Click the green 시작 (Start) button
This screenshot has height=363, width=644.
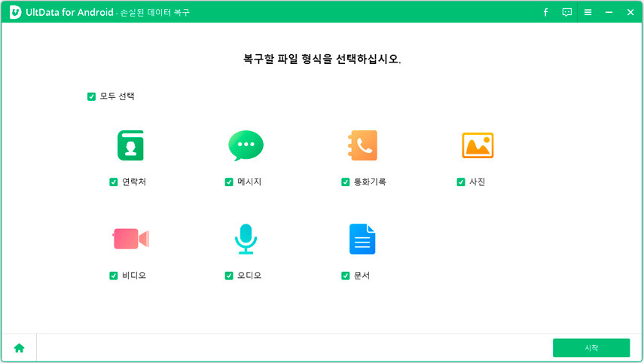point(591,348)
